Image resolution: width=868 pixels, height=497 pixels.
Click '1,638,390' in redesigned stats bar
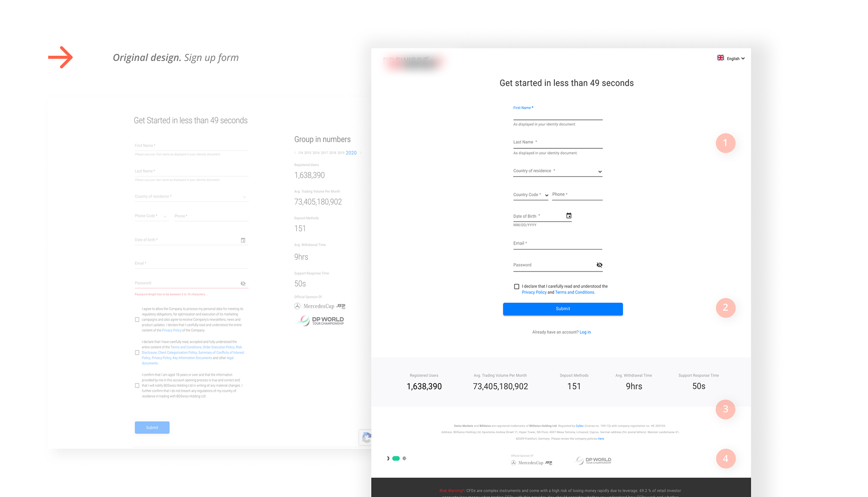(x=424, y=387)
